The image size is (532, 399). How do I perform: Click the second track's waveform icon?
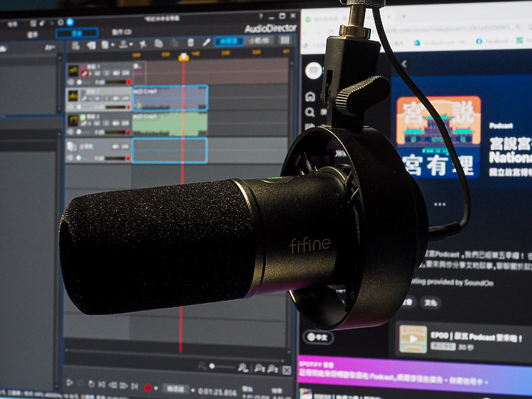[x=73, y=95]
